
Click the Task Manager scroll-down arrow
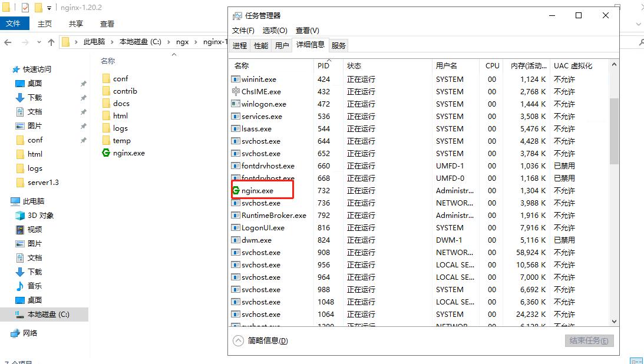tap(614, 321)
